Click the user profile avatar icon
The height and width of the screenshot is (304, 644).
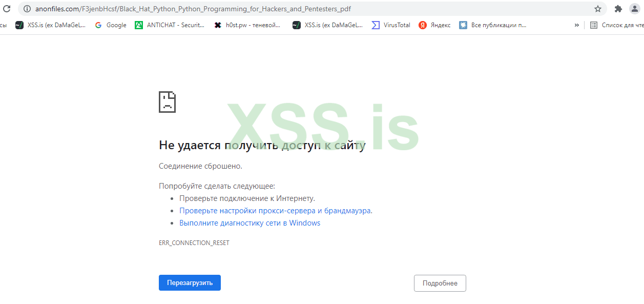(635, 9)
